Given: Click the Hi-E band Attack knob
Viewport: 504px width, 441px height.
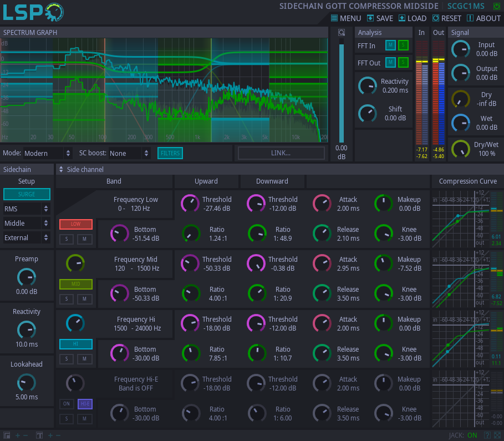Looking at the screenshot, I should [322, 383].
